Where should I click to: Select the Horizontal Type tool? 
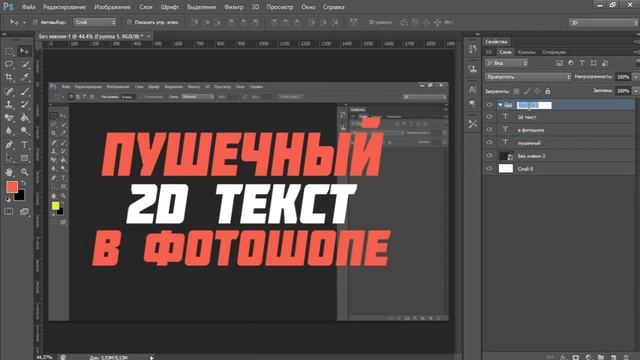click(x=25, y=144)
